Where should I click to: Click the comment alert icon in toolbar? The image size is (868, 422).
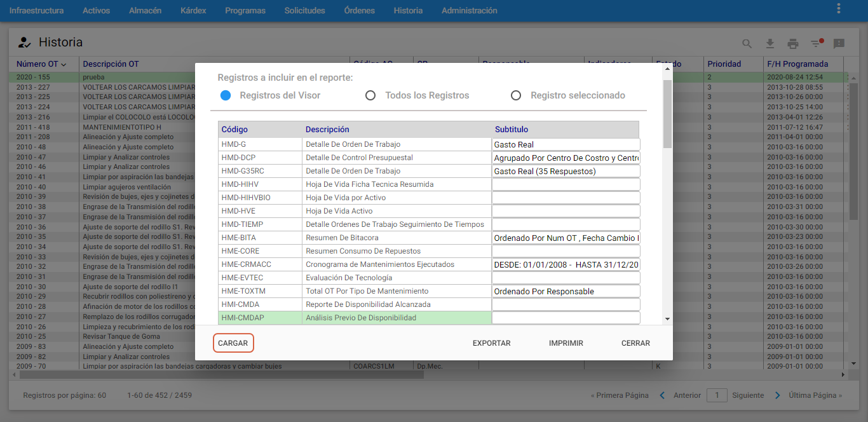(x=839, y=44)
